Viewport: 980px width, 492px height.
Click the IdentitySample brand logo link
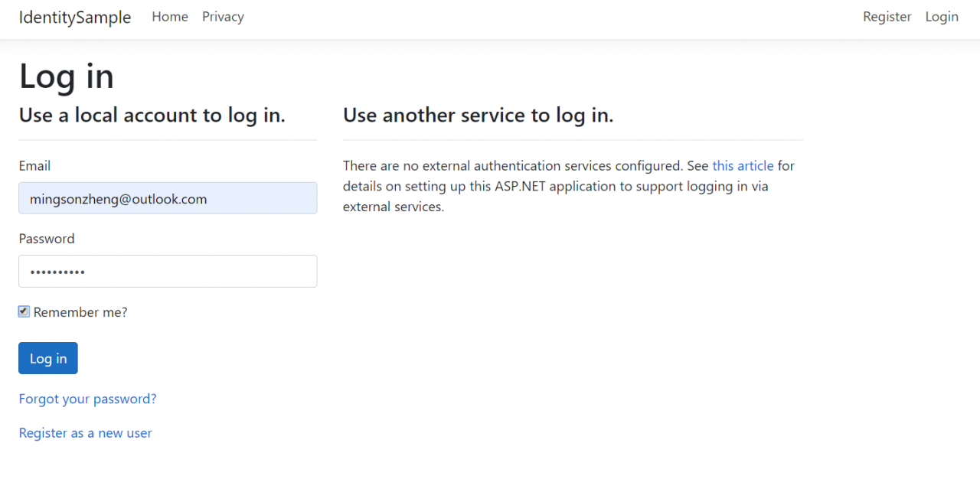click(75, 17)
